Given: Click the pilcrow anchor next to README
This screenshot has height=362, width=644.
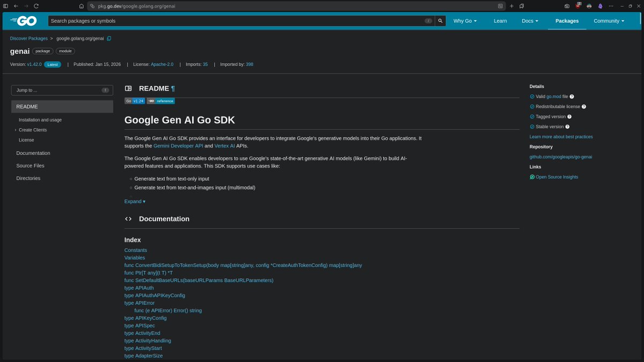Looking at the screenshot, I should point(173,88).
